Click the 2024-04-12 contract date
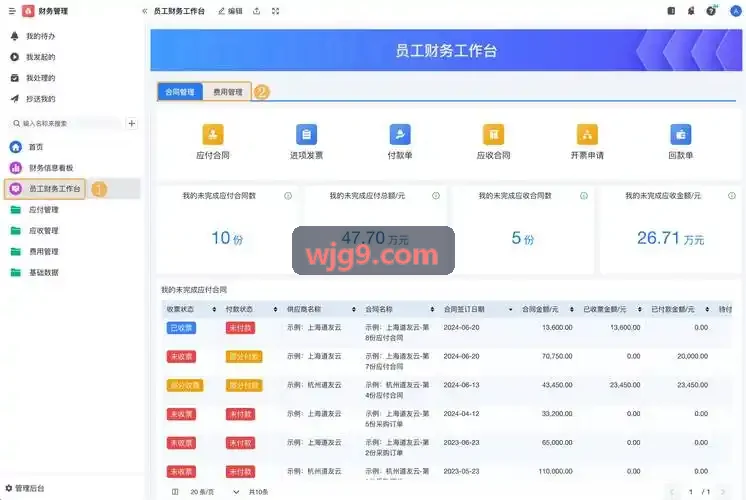This screenshot has width=746, height=500. (x=461, y=414)
